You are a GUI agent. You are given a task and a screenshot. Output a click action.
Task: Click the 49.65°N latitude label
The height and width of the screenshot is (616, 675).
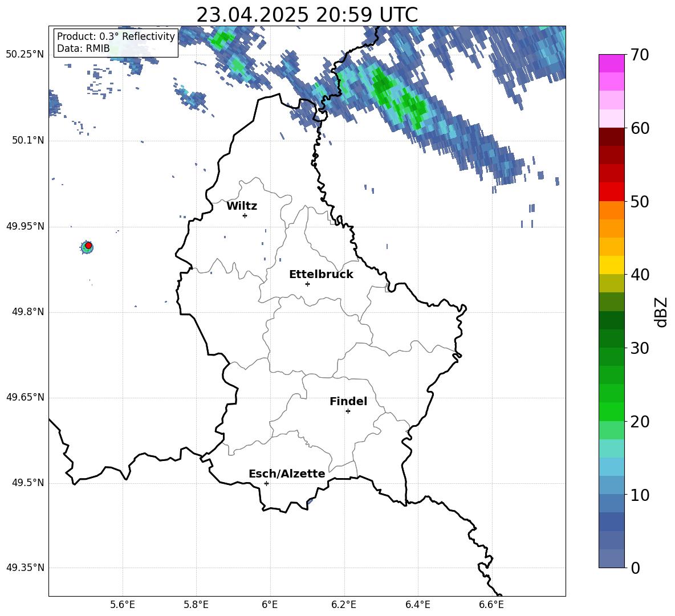[25, 397]
